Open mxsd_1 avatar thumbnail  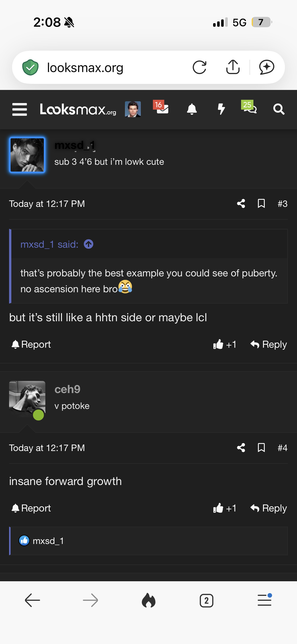(27, 155)
